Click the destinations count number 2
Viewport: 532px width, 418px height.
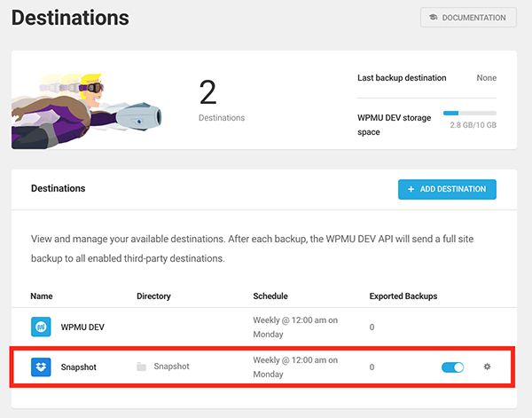[207, 92]
